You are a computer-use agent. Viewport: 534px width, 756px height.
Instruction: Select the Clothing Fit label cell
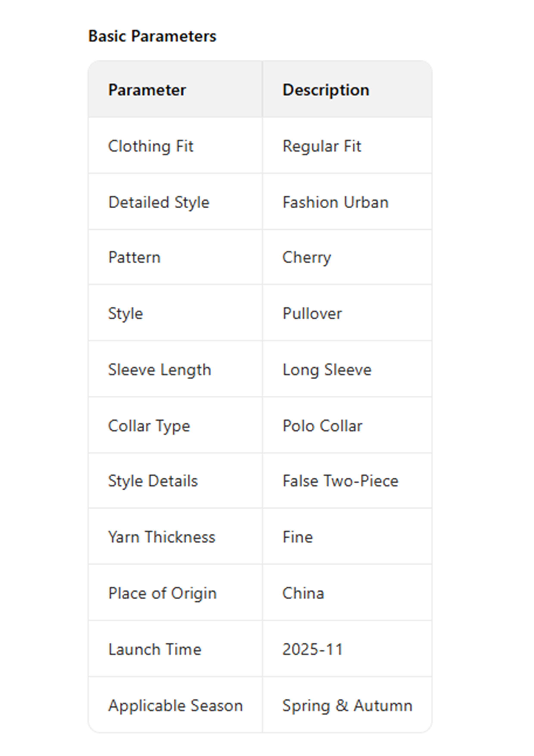pyautogui.click(x=151, y=146)
